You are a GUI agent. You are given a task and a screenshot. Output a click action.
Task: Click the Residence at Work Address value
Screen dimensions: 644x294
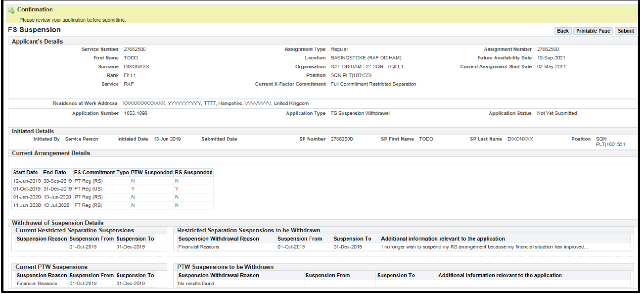coord(215,103)
